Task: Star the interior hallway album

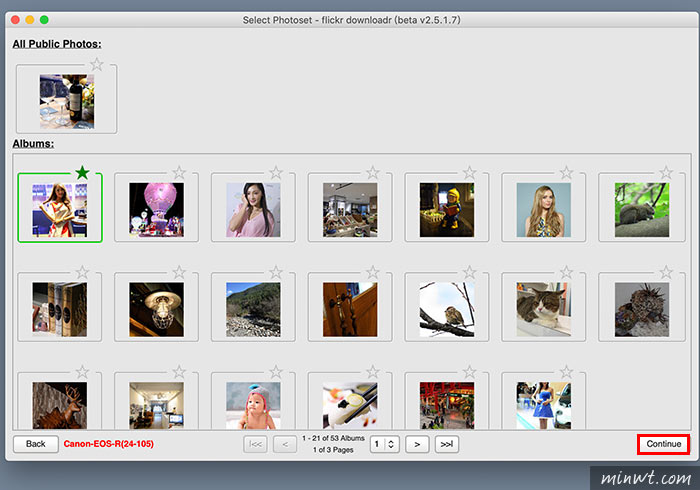Action: tap(179, 371)
